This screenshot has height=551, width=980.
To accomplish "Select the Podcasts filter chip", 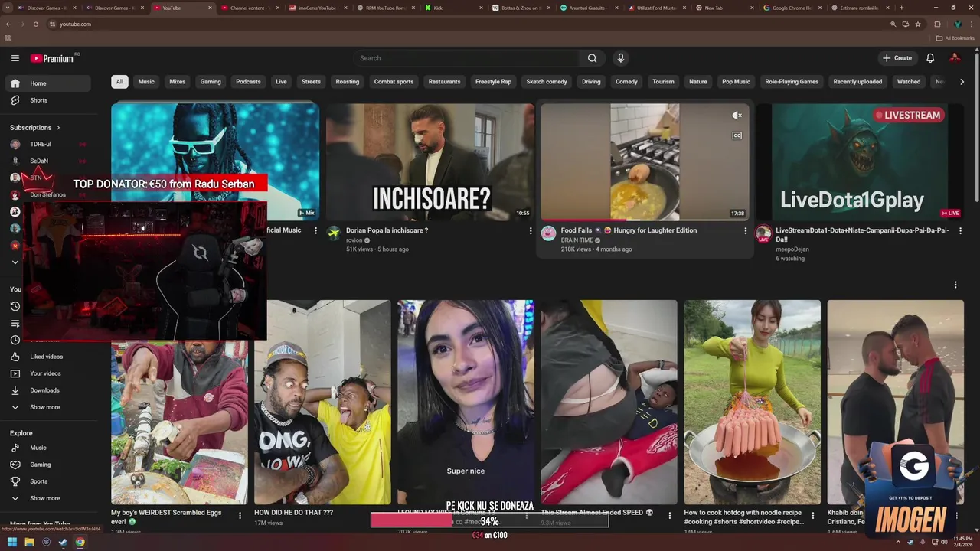I will (x=248, y=82).
